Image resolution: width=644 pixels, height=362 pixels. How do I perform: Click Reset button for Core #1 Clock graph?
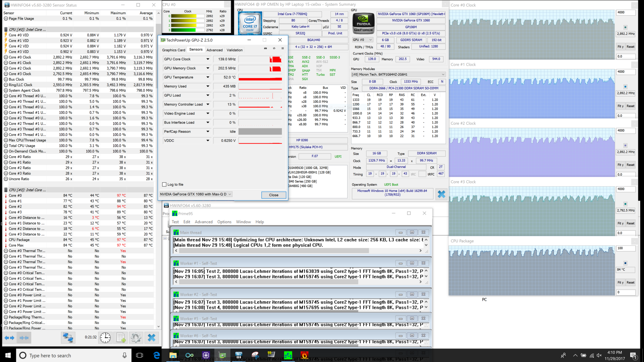(x=630, y=106)
